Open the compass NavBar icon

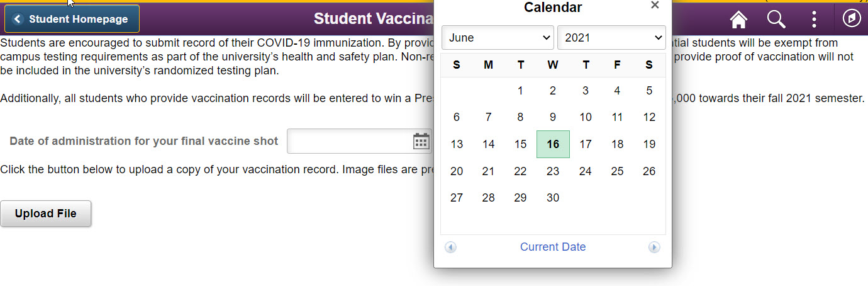coord(852,19)
